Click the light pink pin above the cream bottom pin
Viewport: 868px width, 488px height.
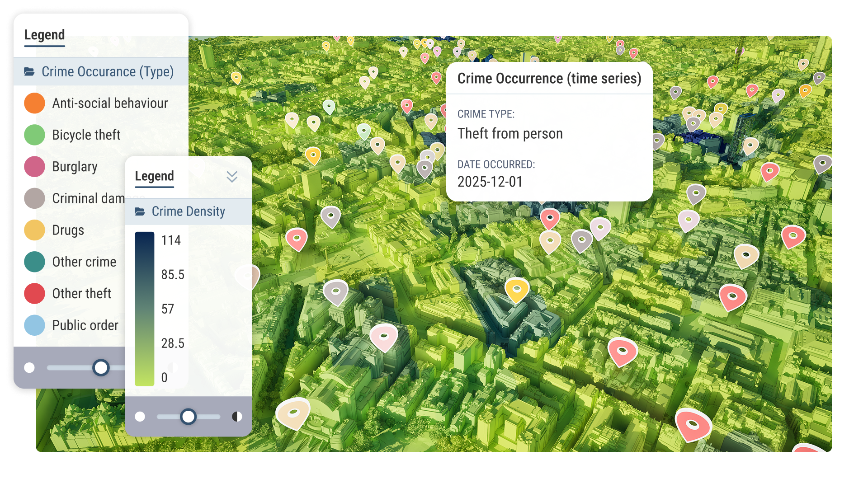click(384, 338)
